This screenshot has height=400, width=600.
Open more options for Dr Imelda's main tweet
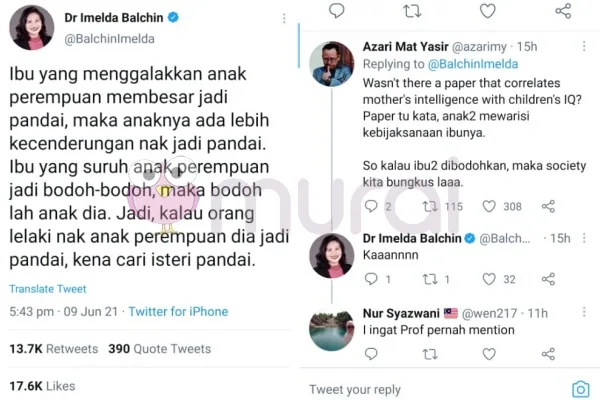(284, 18)
